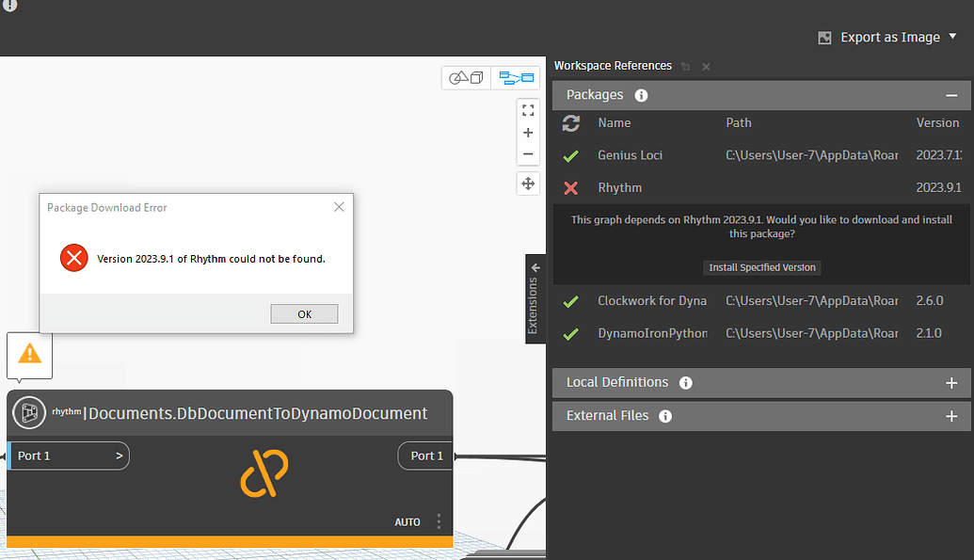Switch to the graph view toggle
The width and height of the screenshot is (974, 560).
point(516,77)
